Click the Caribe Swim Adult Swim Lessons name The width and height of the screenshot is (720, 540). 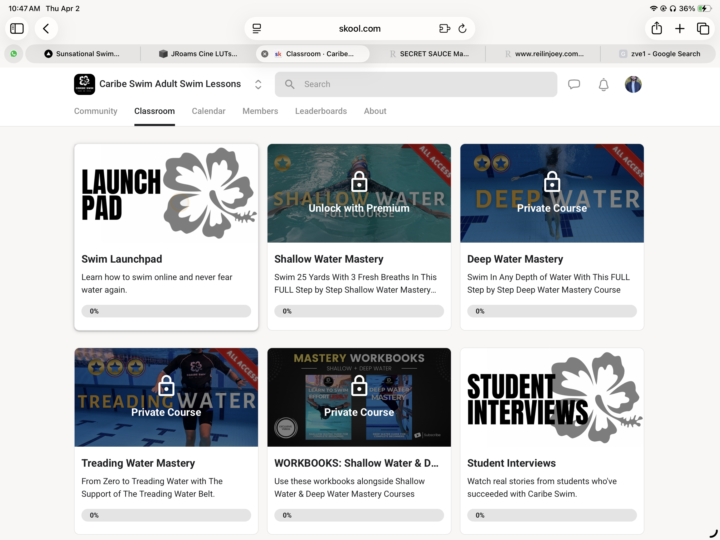[170, 84]
